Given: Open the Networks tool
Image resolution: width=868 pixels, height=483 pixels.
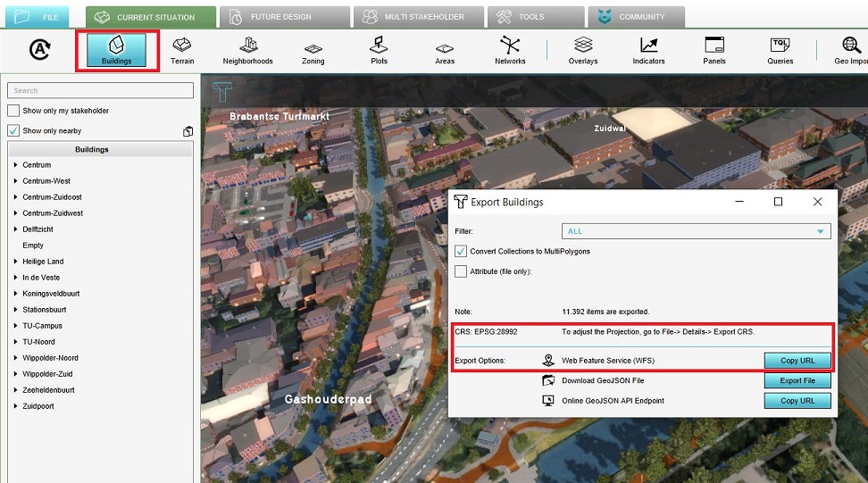Looking at the screenshot, I should [x=509, y=50].
